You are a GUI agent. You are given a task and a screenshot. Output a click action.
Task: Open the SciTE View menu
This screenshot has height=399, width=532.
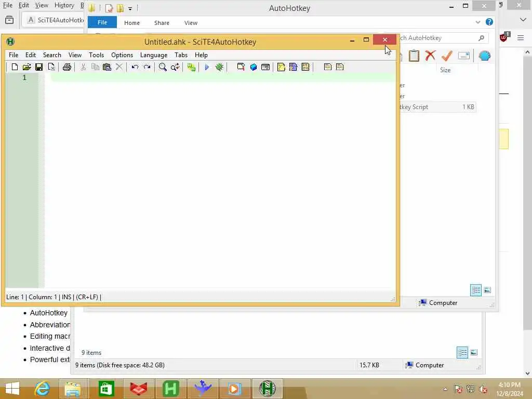75,55
